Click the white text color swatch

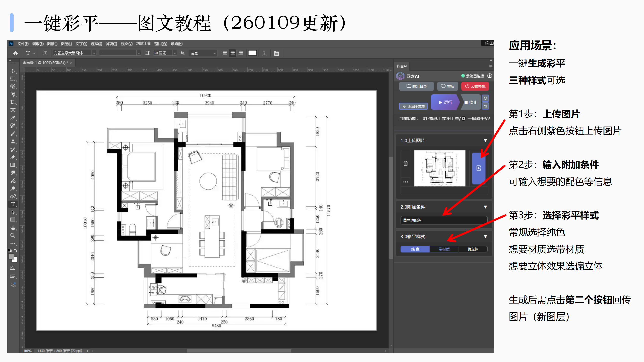(x=252, y=53)
